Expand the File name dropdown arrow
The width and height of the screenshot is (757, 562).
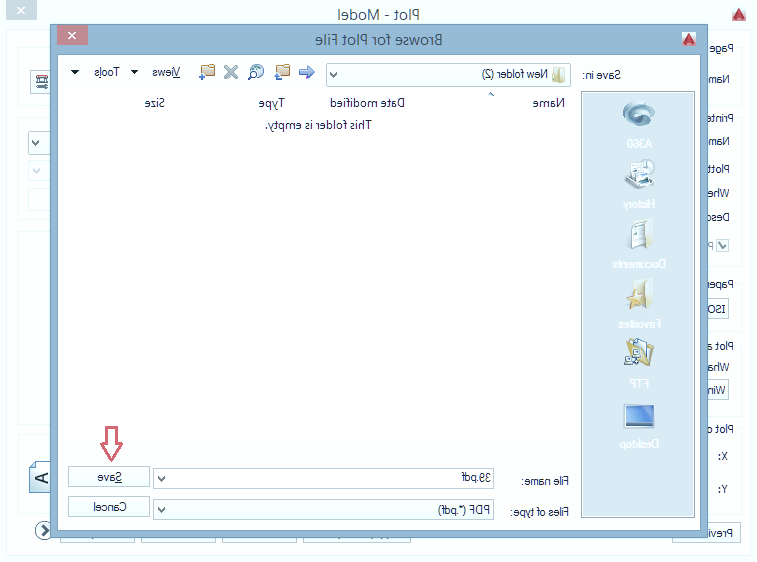[162, 479]
